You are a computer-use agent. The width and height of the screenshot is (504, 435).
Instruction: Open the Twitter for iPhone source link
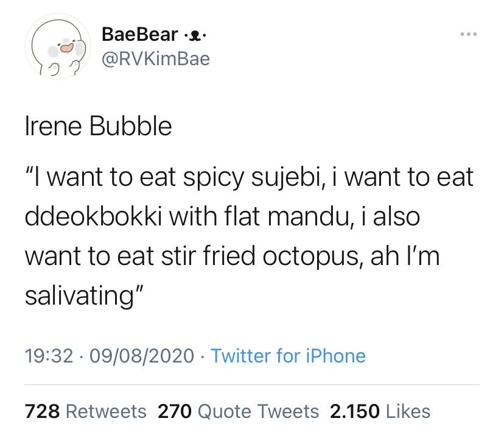[288, 355]
